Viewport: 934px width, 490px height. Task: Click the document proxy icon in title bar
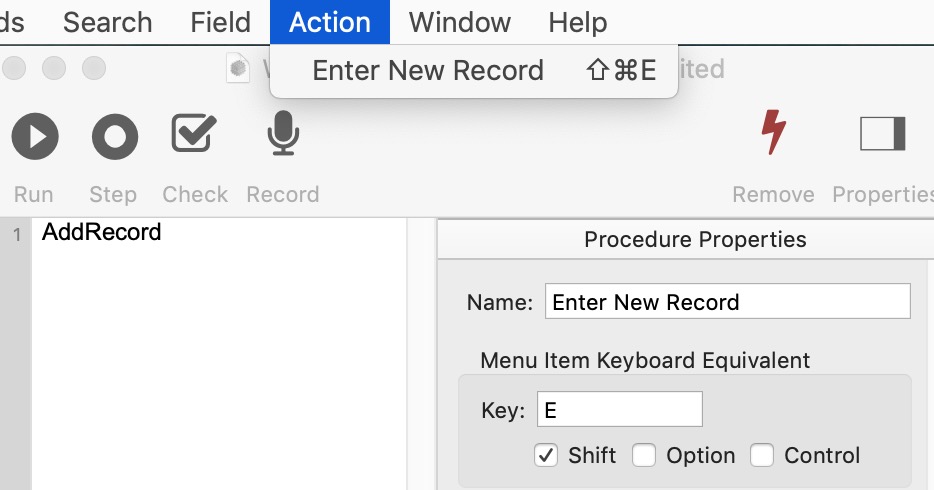[x=238, y=68]
